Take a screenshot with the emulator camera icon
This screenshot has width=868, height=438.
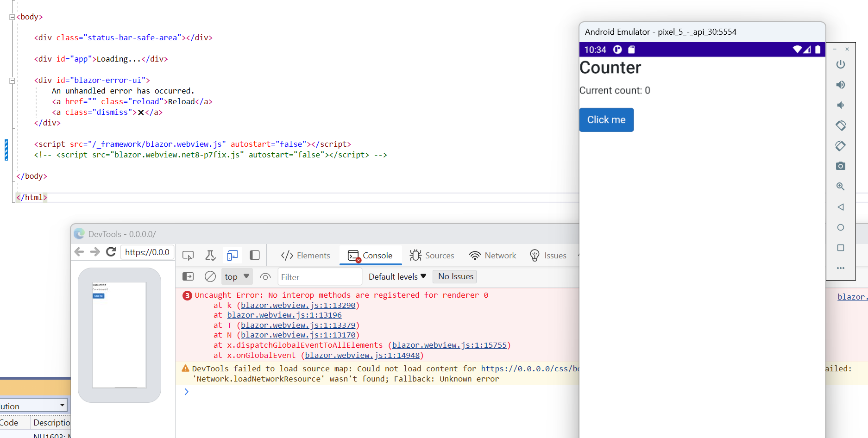pyautogui.click(x=841, y=166)
